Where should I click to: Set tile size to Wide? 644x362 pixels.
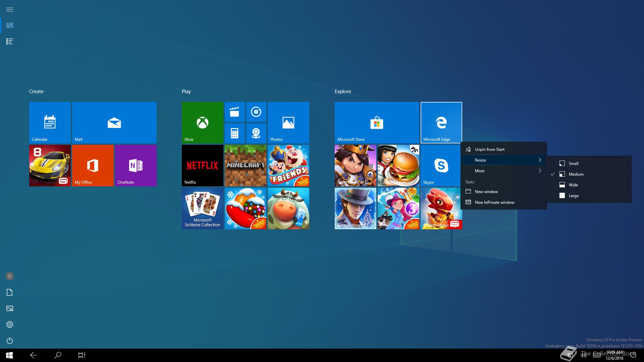click(573, 185)
